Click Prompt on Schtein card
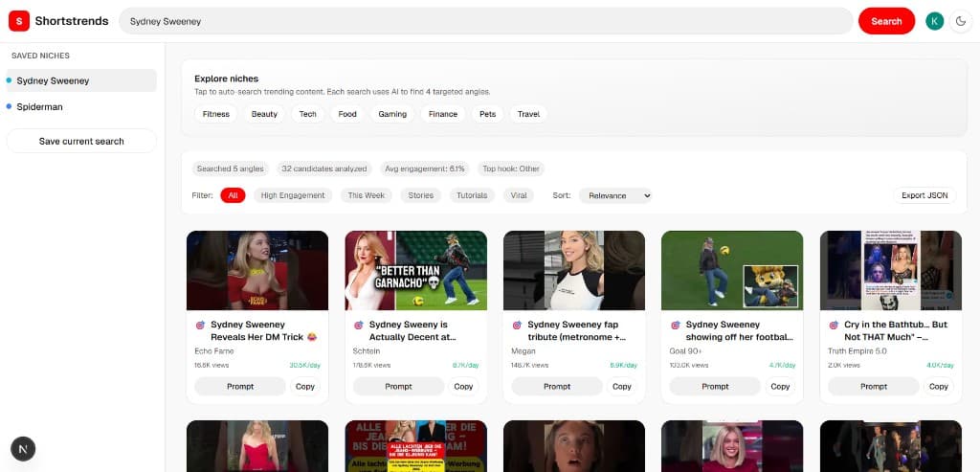Image resolution: width=980 pixels, height=472 pixels. [398, 387]
